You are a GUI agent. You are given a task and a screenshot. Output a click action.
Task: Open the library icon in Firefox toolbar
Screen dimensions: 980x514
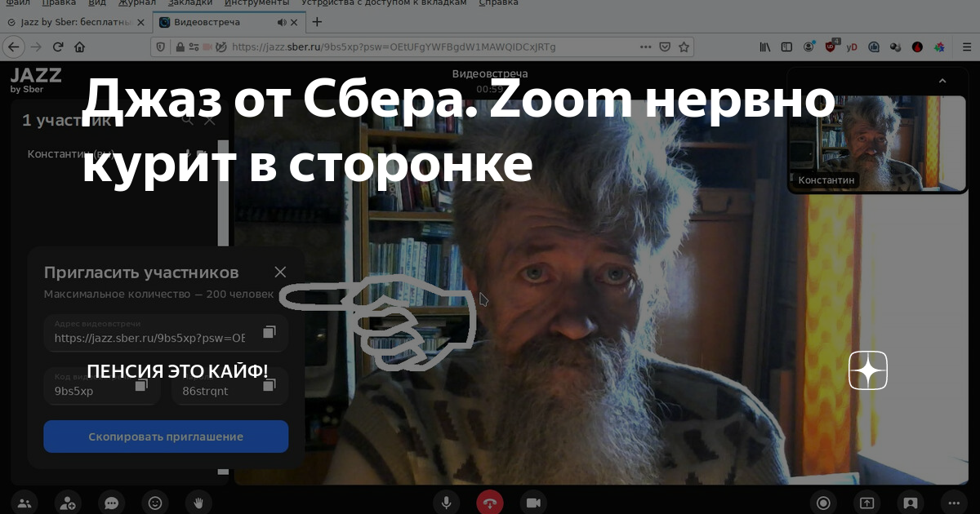tap(765, 47)
